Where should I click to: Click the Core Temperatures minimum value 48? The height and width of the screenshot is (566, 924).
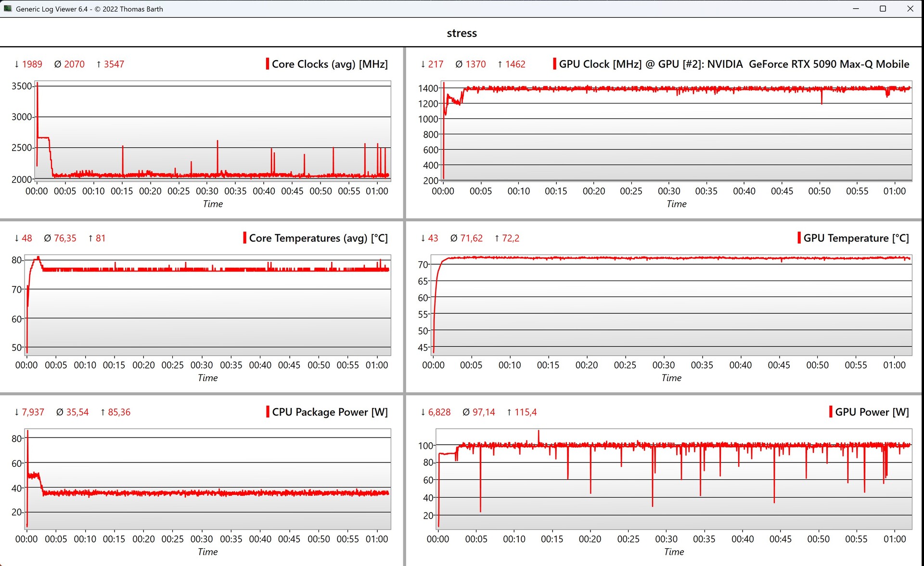27,238
